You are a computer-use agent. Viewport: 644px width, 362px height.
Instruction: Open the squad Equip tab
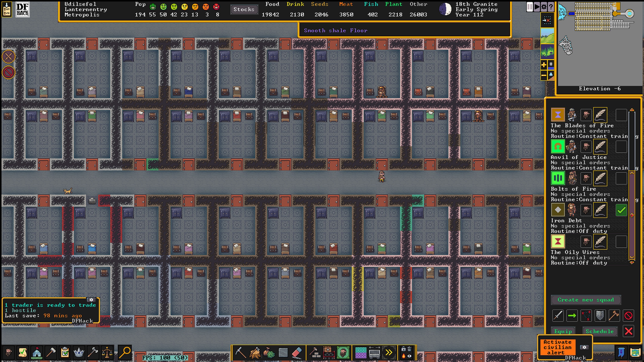(563, 331)
